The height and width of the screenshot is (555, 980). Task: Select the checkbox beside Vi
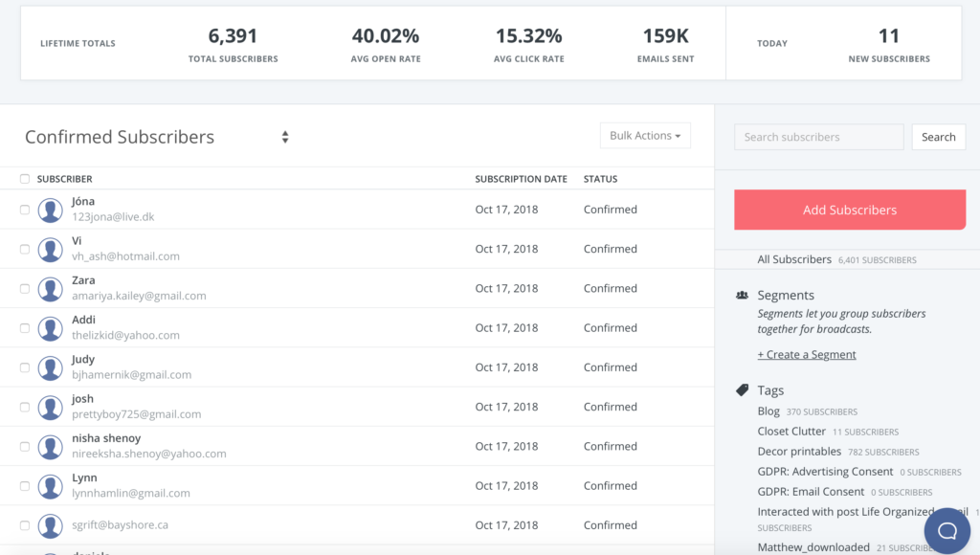(x=26, y=248)
